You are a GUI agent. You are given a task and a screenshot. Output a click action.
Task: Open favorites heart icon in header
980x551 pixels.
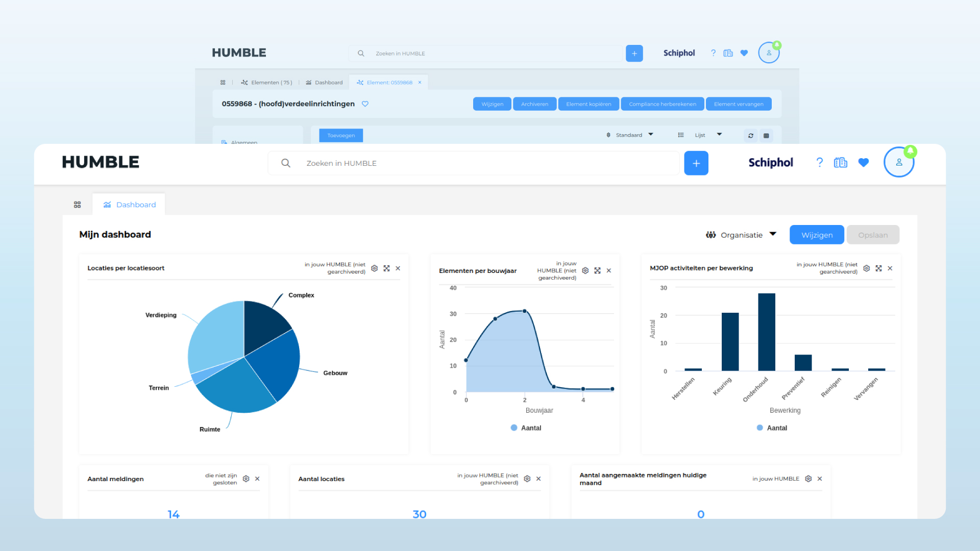coord(863,162)
